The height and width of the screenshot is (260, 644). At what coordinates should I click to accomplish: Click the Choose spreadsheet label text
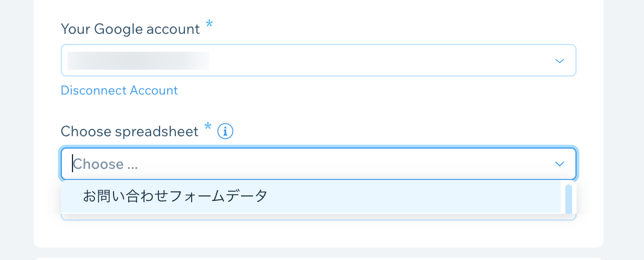129,132
